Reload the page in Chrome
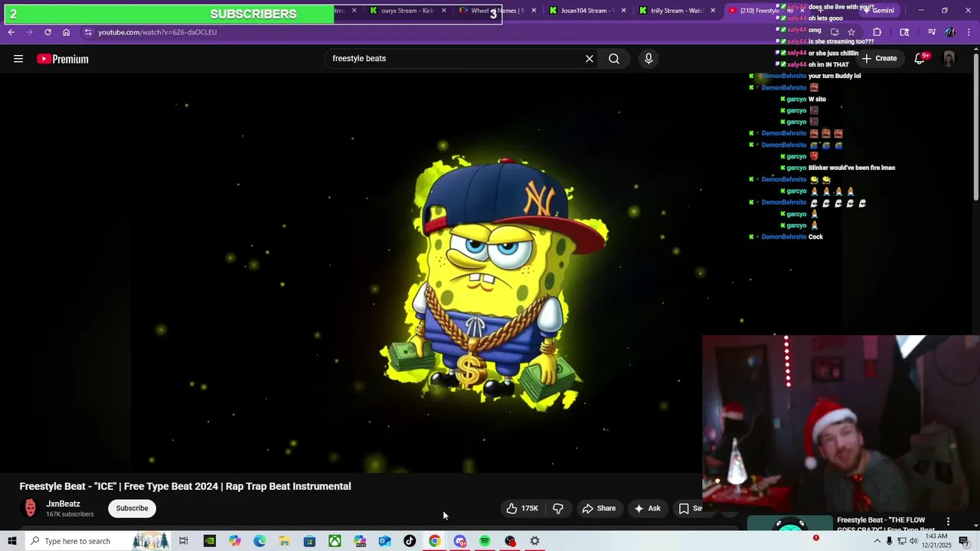This screenshot has width=980, height=551. click(x=47, y=32)
